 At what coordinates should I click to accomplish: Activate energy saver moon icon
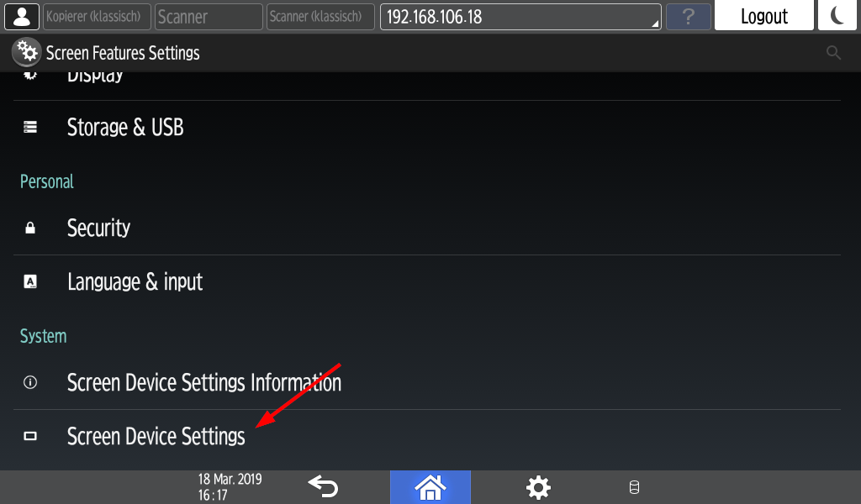pyautogui.click(x=837, y=15)
